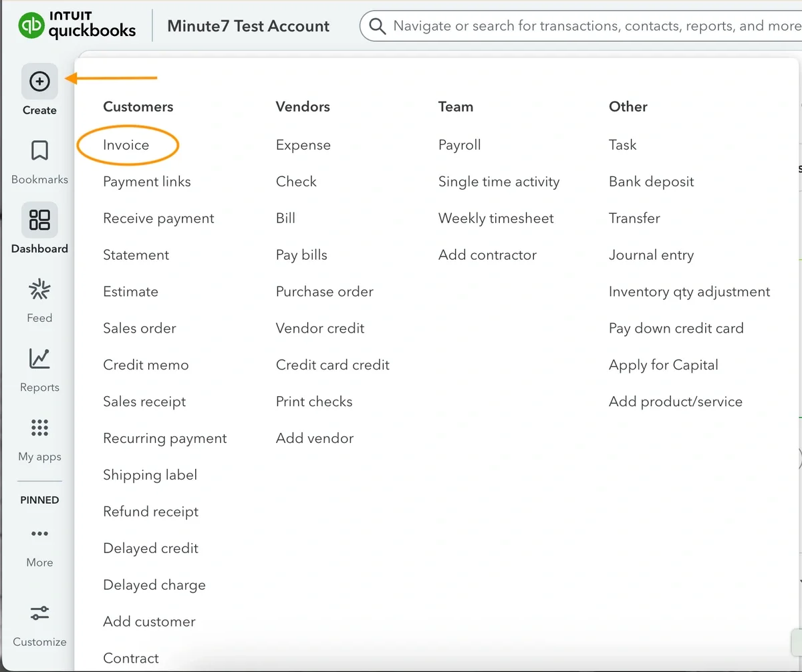Open My apps grid icon

pyautogui.click(x=39, y=428)
